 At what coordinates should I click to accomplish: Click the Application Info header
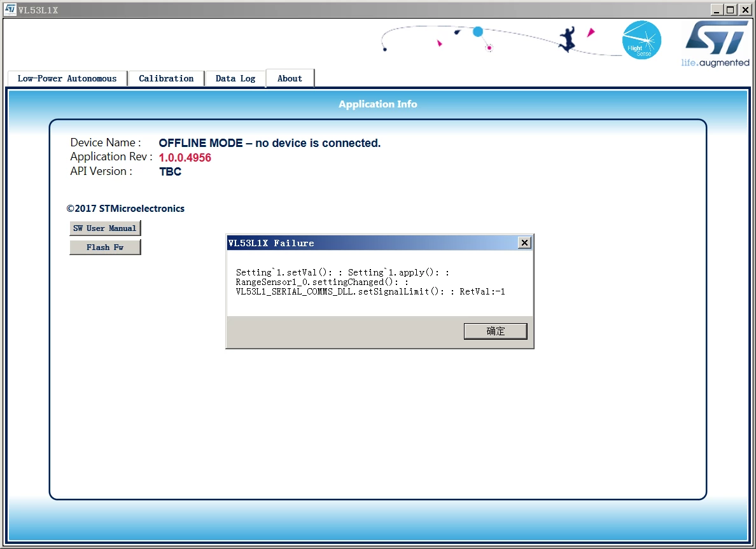(377, 104)
